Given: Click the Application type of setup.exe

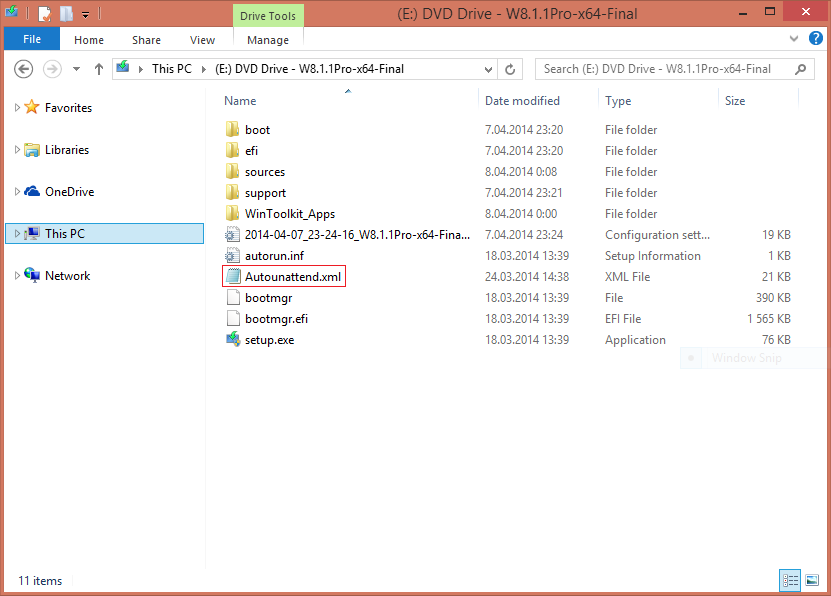Looking at the screenshot, I should pos(635,340).
